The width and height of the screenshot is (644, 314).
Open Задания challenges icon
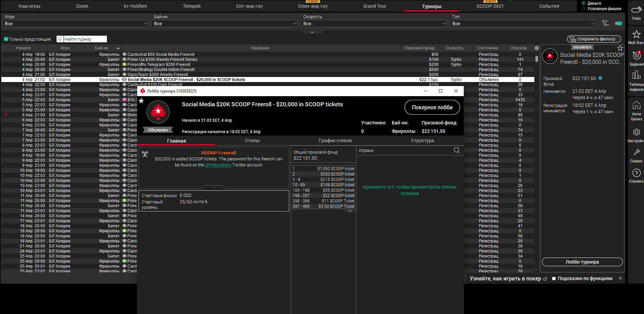click(x=636, y=55)
